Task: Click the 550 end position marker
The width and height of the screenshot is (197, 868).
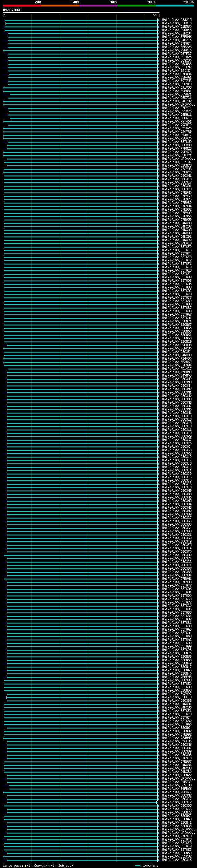Action: coord(155,15)
